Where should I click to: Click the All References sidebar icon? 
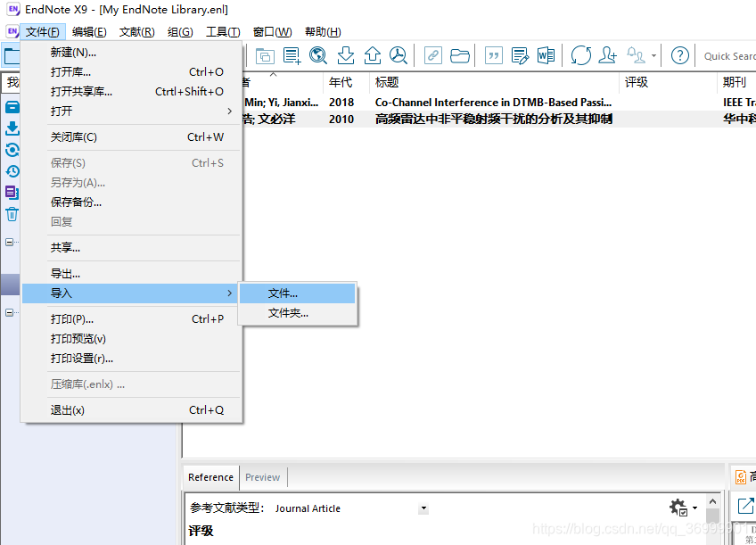click(12, 107)
